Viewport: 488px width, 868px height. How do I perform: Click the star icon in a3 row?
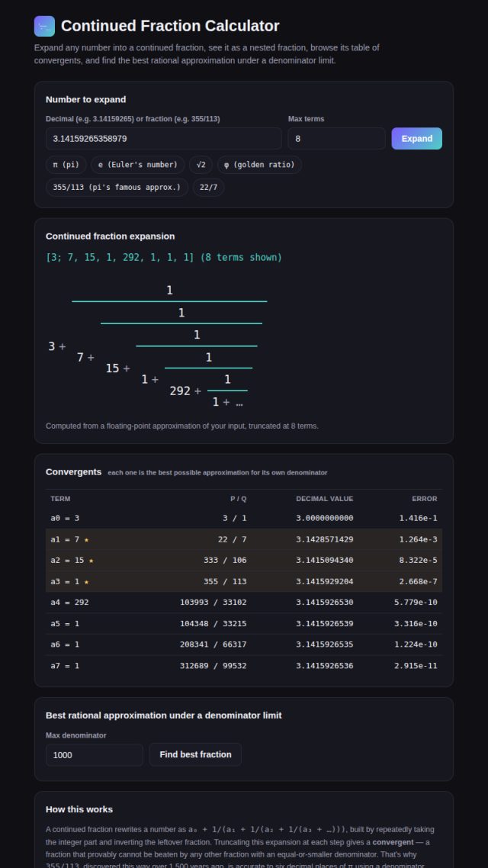tap(86, 582)
